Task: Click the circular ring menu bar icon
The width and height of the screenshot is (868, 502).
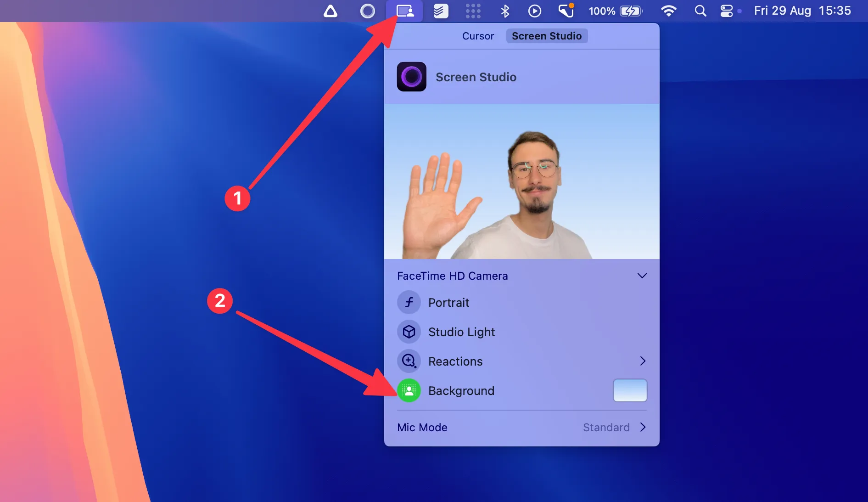Action: [x=367, y=11]
